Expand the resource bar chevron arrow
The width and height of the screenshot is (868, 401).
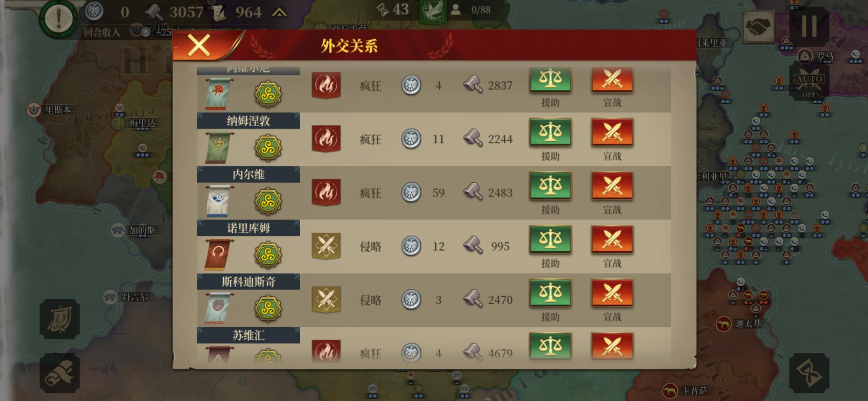(x=279, y=13)
